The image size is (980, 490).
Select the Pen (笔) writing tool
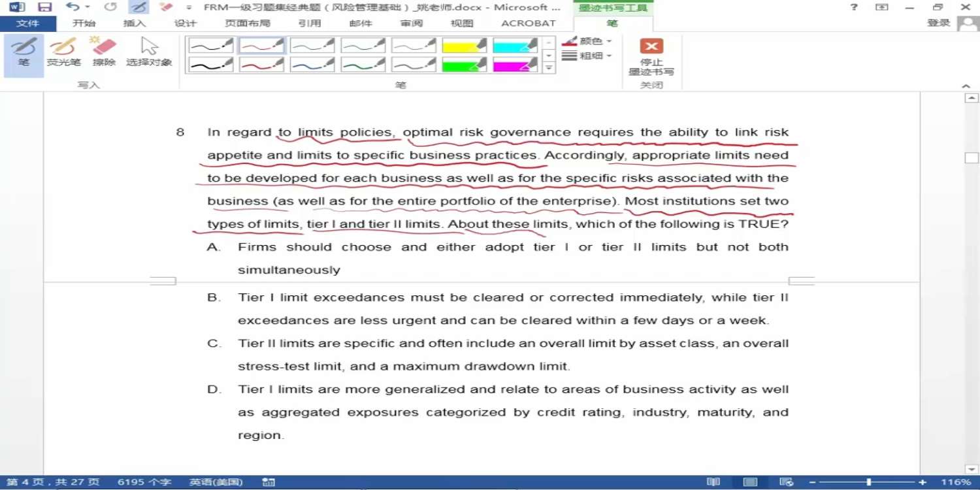click(x=24, y=53)
